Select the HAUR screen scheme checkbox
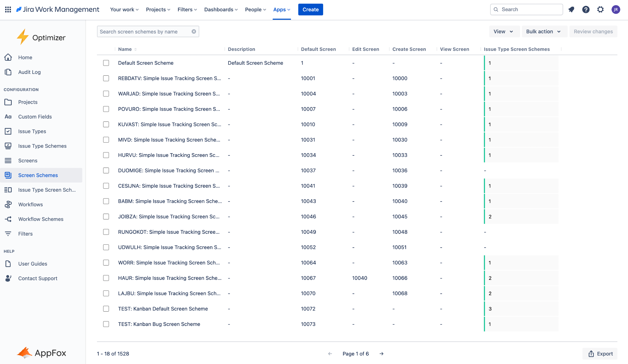 106,278
